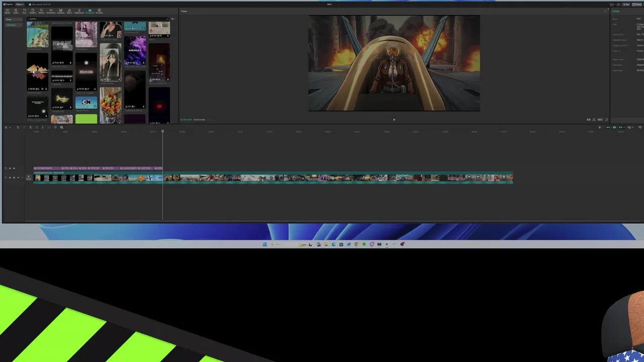Undo the last edit
This screenshot has width=644, height=362.
point(18,127)
